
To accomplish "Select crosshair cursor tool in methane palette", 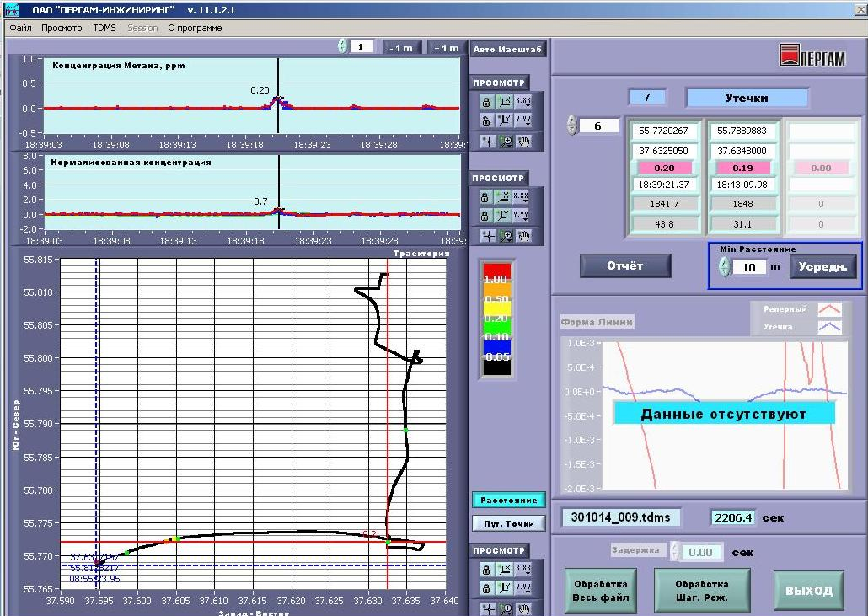I will (488, 142).
